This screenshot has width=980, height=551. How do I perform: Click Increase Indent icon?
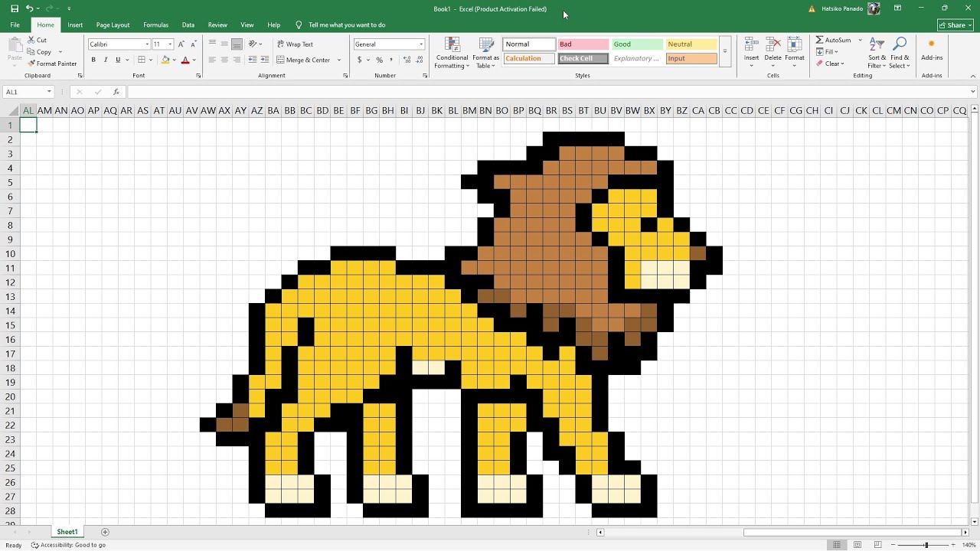click(265, 60)
